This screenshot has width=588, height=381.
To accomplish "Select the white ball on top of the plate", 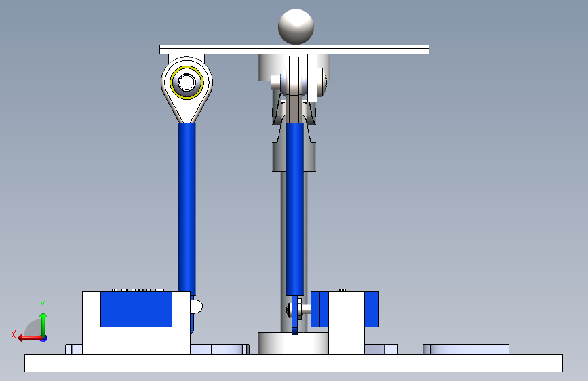I will (296, 26).
